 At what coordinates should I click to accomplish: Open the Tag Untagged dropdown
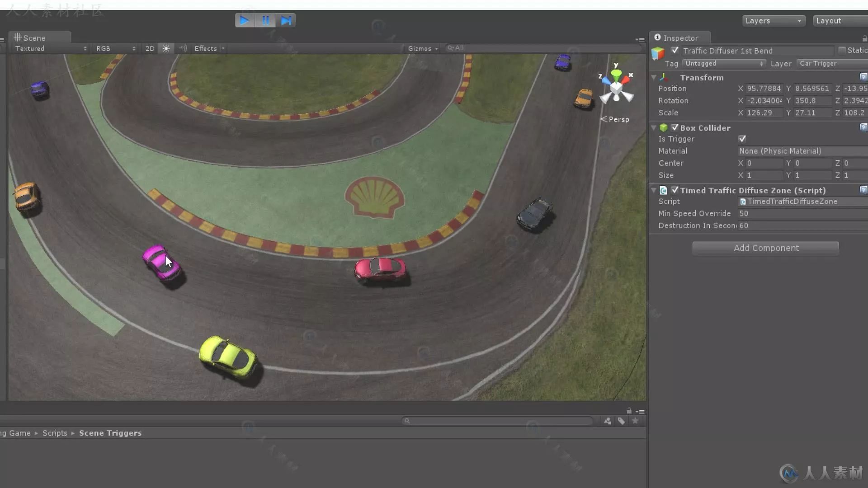(x=724, y=63)
